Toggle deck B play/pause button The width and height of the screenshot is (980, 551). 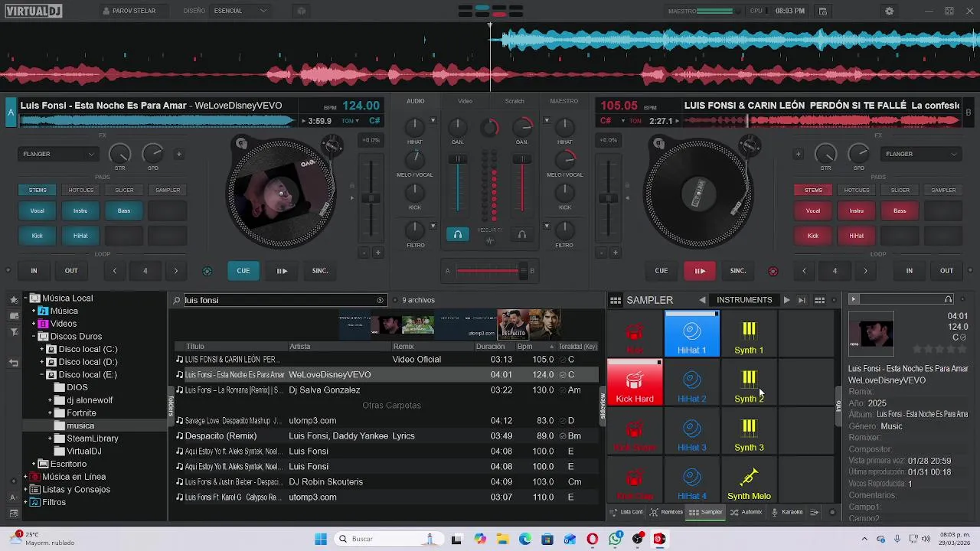[700, 271]
